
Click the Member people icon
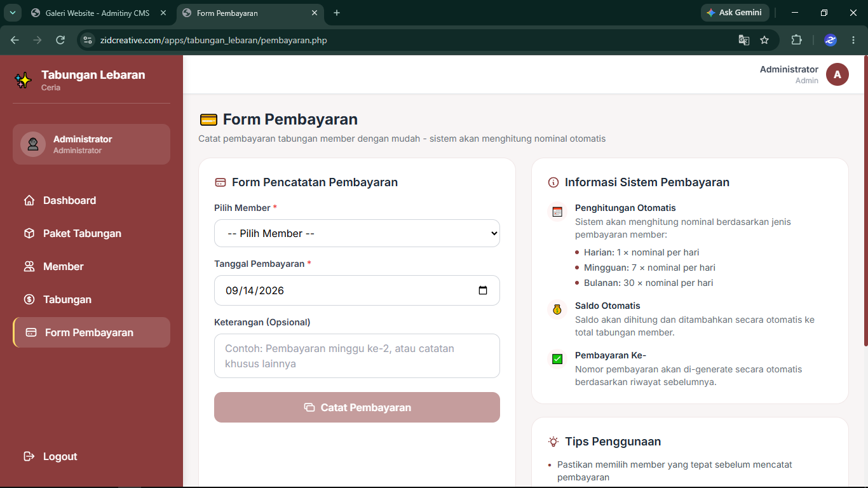[29, 267]
